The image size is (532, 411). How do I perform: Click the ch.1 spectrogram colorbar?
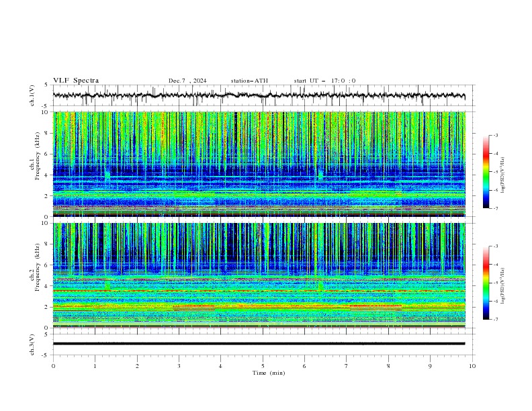click(x=486, y=172)
